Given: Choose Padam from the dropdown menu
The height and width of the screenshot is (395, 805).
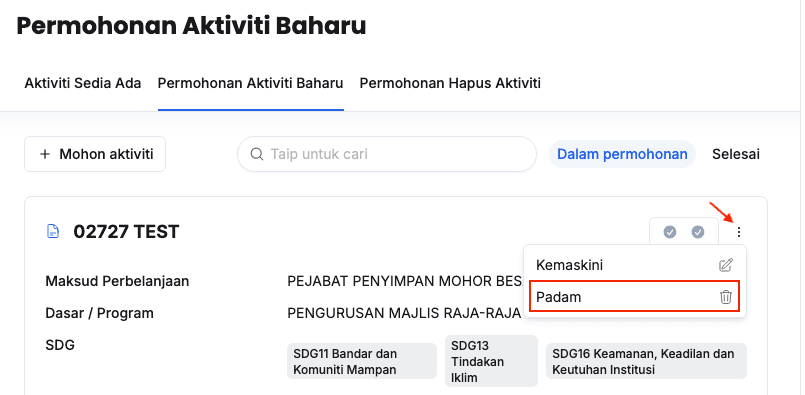Looking at the screenshot, I should [x=635, y=297].
